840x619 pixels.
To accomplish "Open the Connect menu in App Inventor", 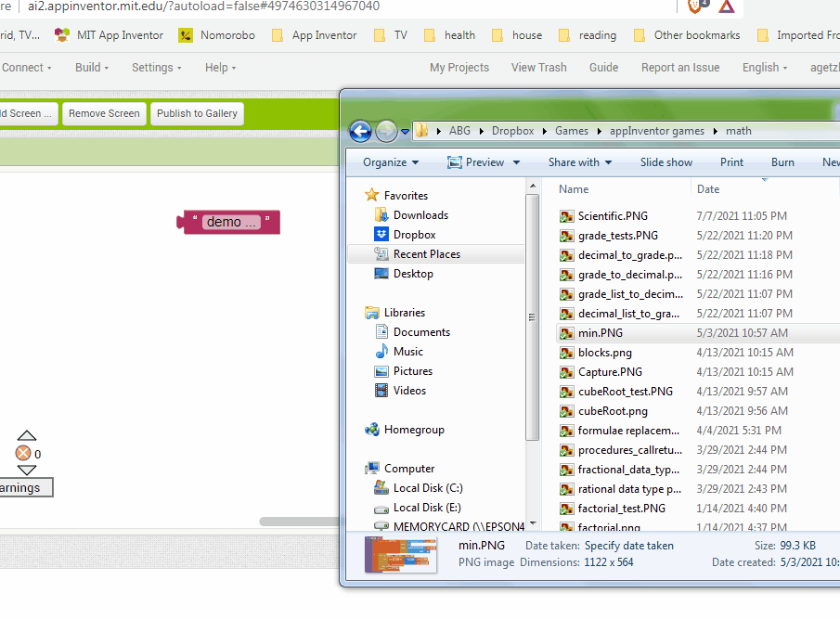I will coord(26,68).
